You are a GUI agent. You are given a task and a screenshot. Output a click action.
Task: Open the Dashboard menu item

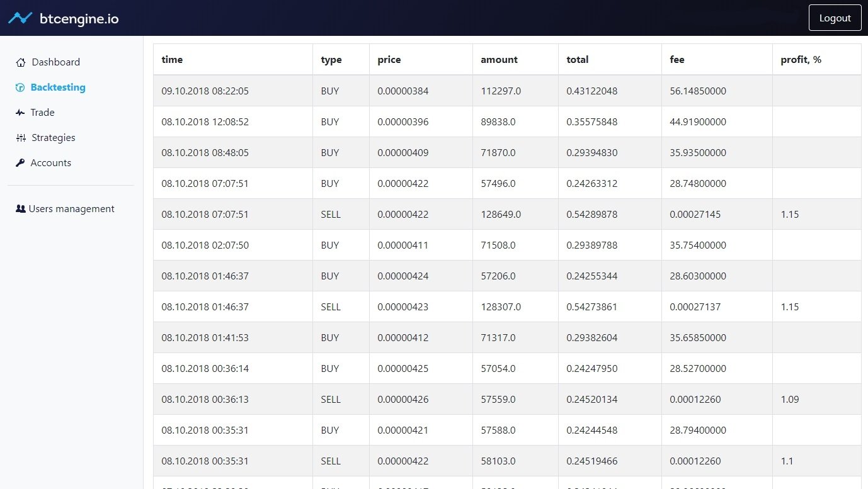pos(55,62)
